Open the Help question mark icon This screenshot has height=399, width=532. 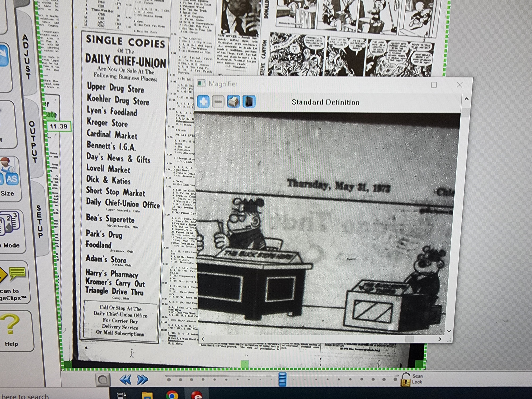[x=10, y=325]
